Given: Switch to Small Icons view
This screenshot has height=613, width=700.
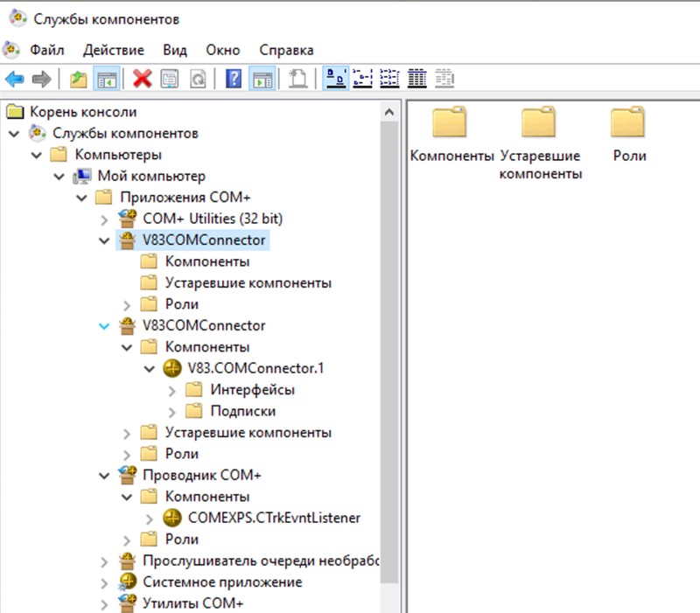Looking at the screenshot, I should 362,79.
